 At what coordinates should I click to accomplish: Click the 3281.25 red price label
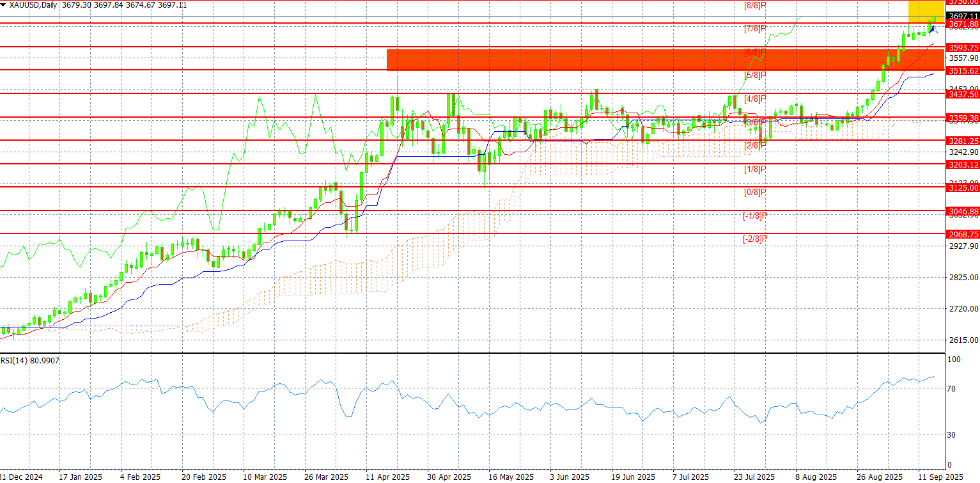tap(963, 141)
